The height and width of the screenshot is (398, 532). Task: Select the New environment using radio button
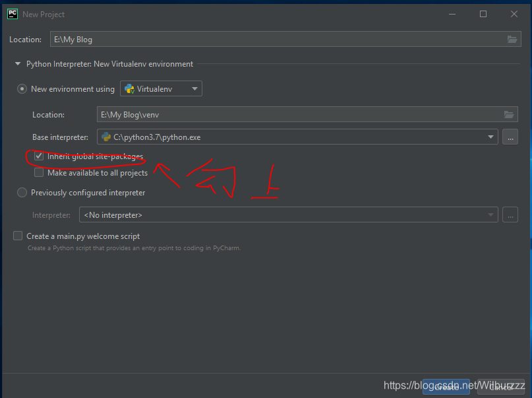click(x=22, y=89)
